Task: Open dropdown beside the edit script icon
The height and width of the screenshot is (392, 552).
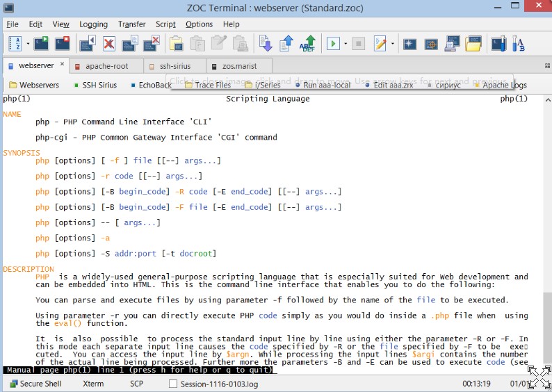Action: tap(393, 44)
